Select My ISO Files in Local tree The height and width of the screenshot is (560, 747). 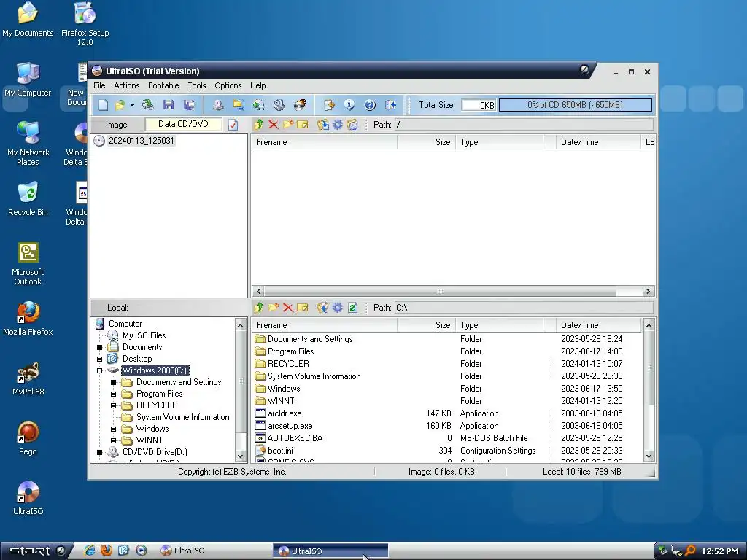coord(144,335)
